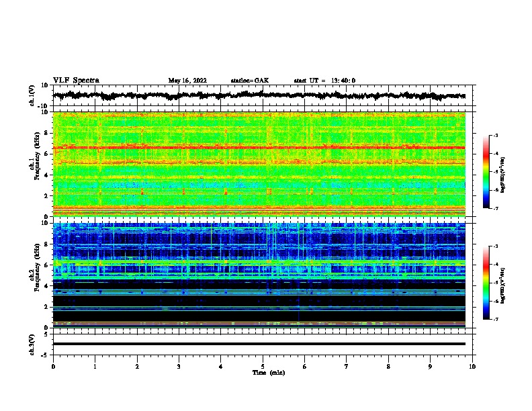Click the 'VLF Spectra' plot title

coord(76,81)
